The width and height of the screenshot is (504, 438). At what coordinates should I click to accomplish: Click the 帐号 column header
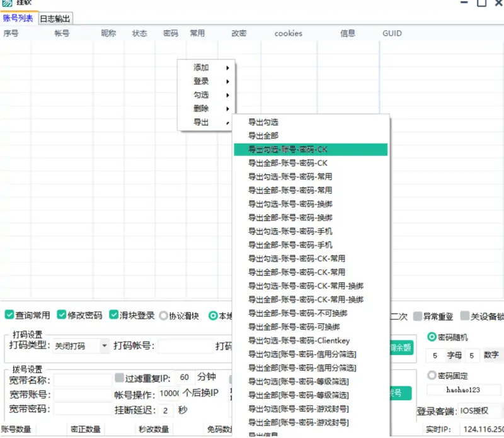(60, 34)
